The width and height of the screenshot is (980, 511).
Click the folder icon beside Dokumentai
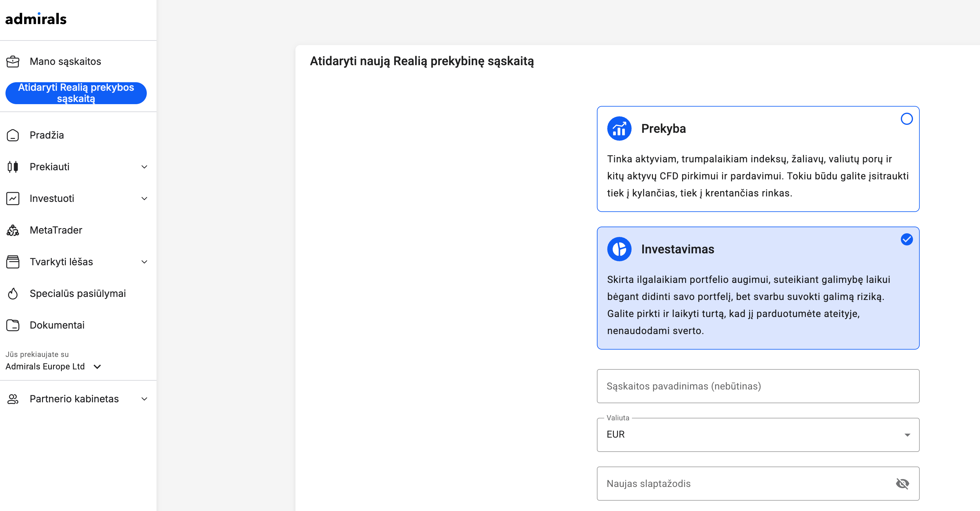[x=13, y=325]
